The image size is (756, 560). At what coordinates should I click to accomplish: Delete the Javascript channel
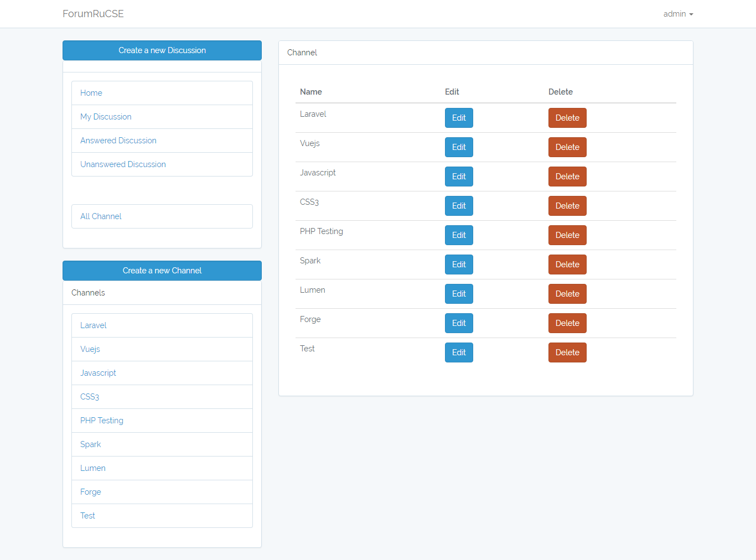tap(567, 177)
